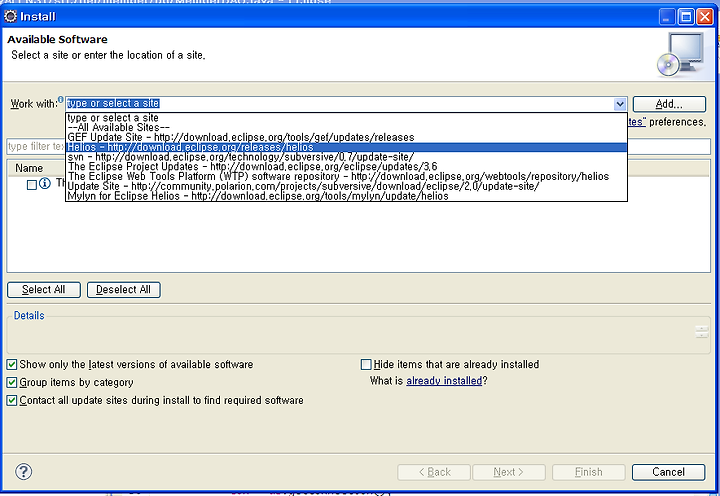Viewport: 720px width, 496px height.
Task: Pick the polarion Update Site entry
Action: [346, 186]
